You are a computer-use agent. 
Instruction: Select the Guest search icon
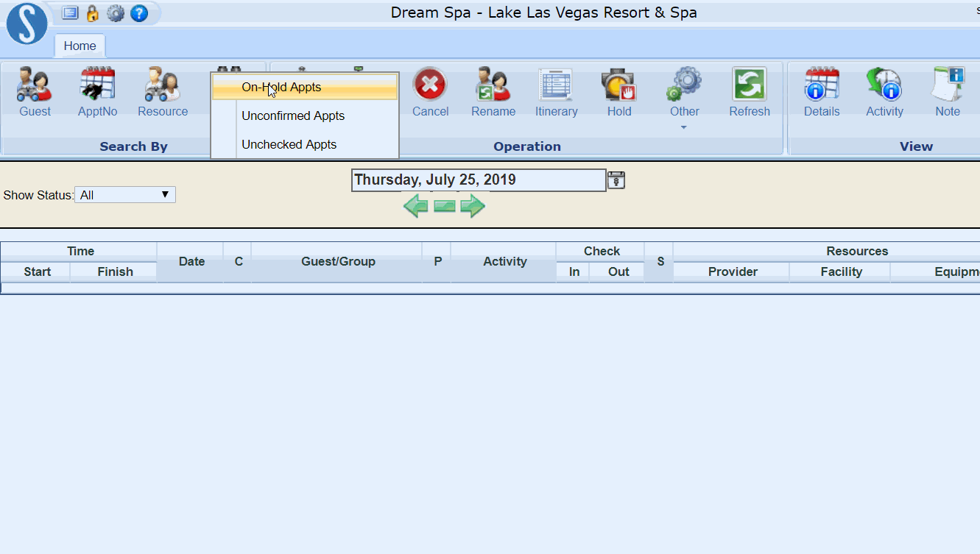tap(34, 90)
